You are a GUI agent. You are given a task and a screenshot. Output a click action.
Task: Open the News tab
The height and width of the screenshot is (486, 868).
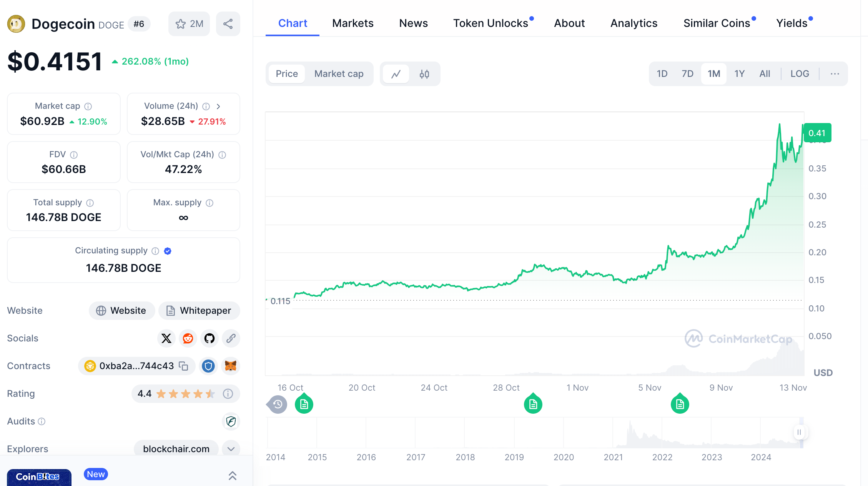click(x=414, y=23)
